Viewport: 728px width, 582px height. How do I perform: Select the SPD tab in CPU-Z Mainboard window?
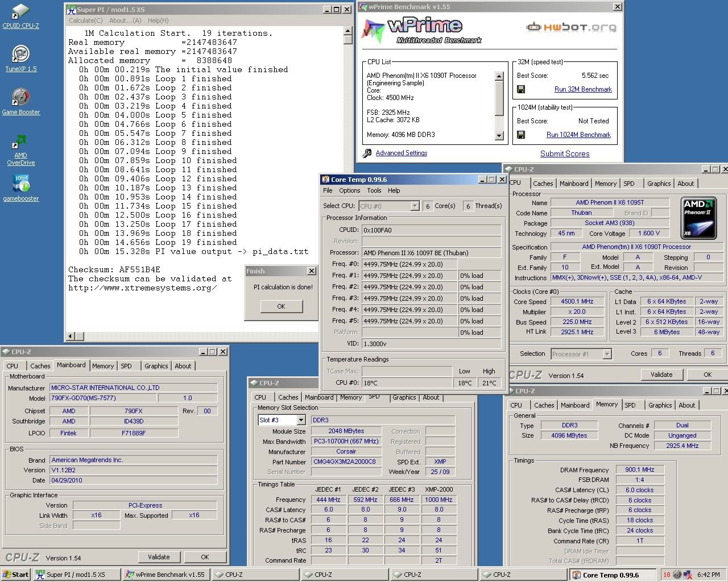(126, 366)
